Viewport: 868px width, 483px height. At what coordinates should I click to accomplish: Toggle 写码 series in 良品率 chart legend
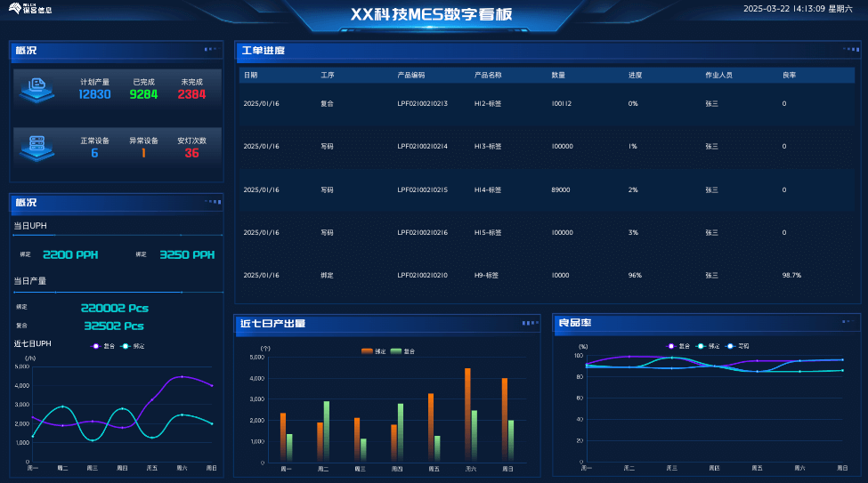(x=737, y=346)
